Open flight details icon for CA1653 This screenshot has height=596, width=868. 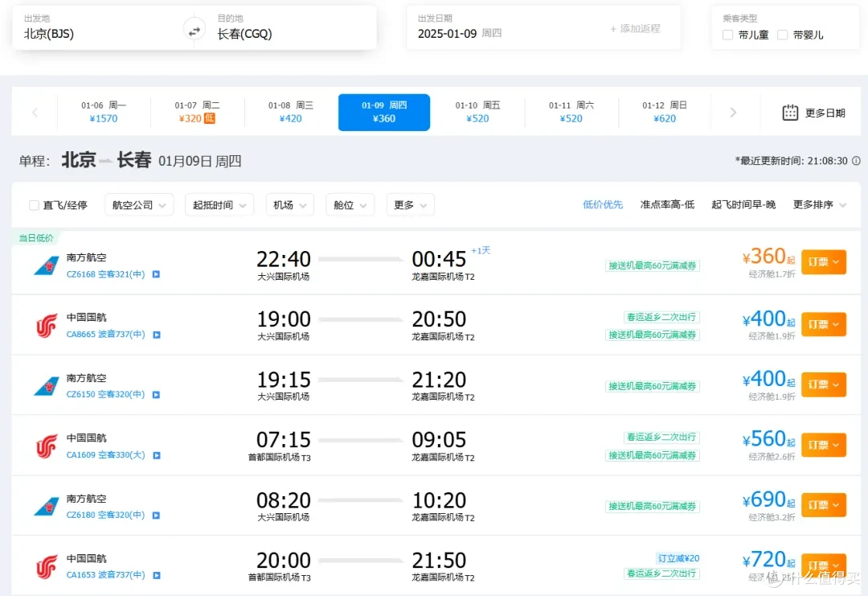coord(157,576)
